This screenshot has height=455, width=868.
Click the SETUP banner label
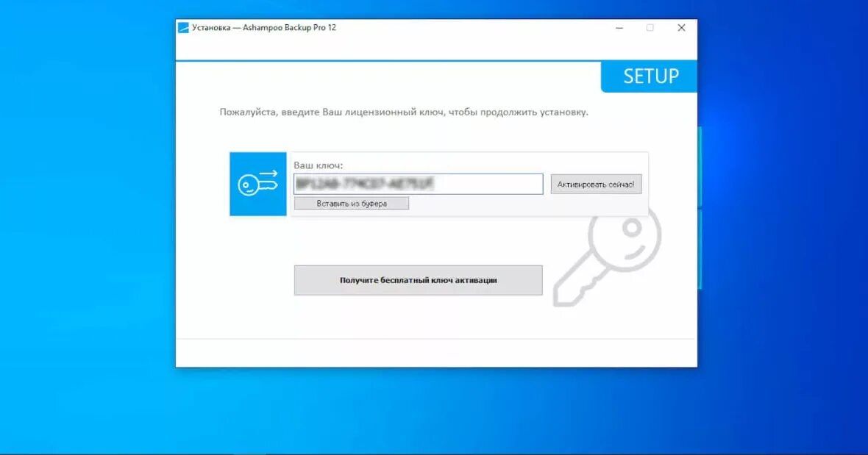click(650, 76)
